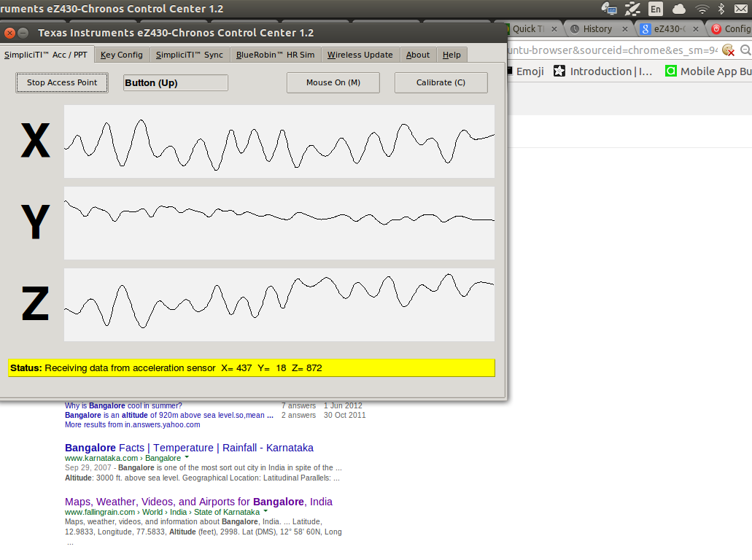Viewport: 752px width, 560px height.
Task: Switch to the SimpliciTI Acc / PPT tab
Action: click(x=46, y=55)
